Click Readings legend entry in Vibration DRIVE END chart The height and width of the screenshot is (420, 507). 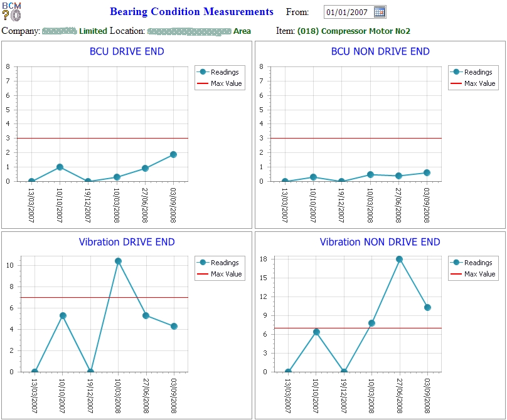(218, 263)
